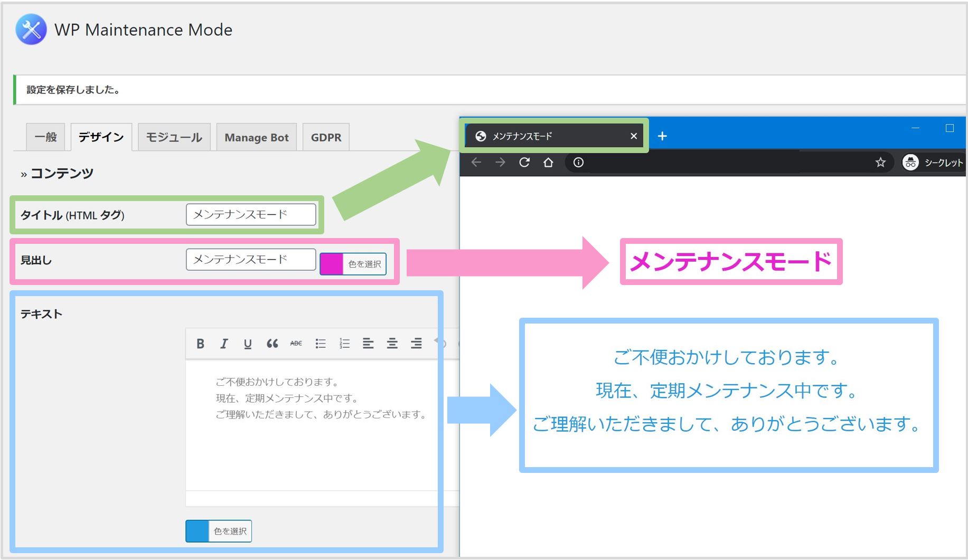Open a new browser tab with the plus button
This screenshot has height=560, width=968.
point(662,136)
